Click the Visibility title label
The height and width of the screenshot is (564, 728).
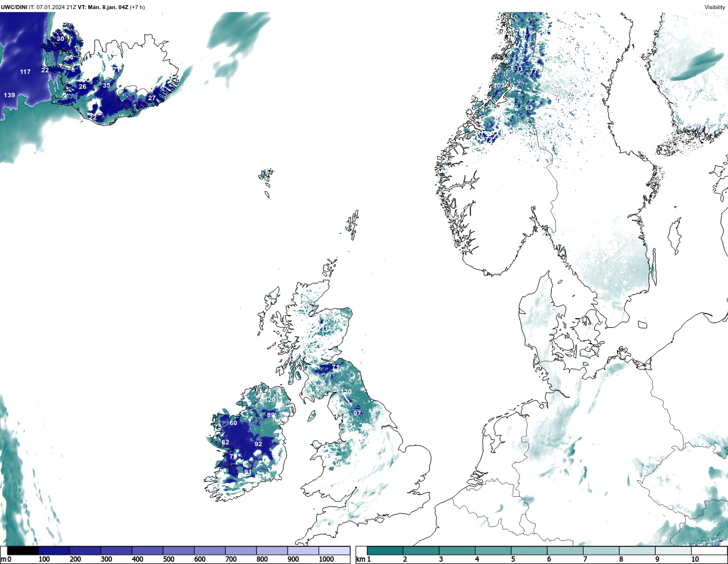(x=715, y=7)
